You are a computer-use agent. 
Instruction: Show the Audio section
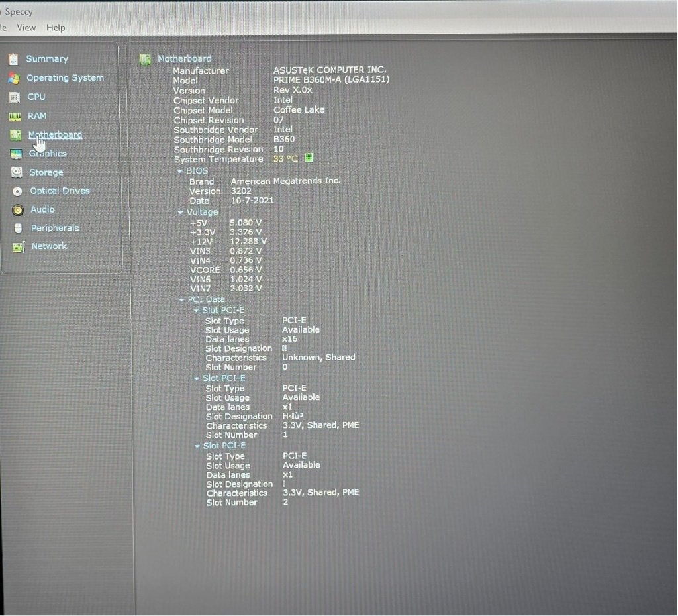pos(43,209)
